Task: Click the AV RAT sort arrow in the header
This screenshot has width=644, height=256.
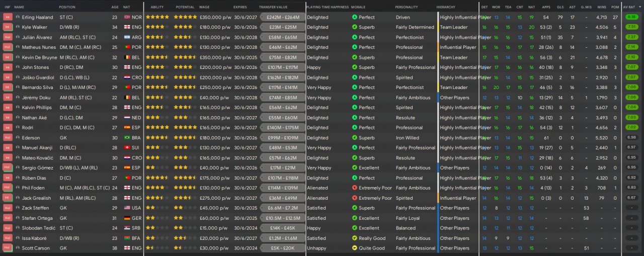Action: click(x=641, y=7)
